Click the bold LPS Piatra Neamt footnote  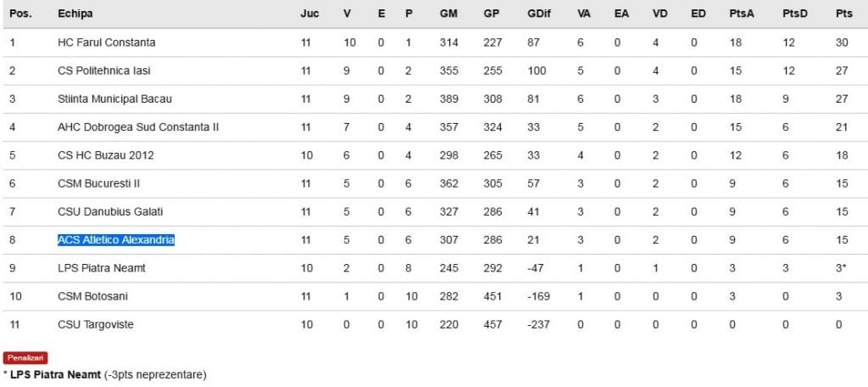[x=55, y=374]
